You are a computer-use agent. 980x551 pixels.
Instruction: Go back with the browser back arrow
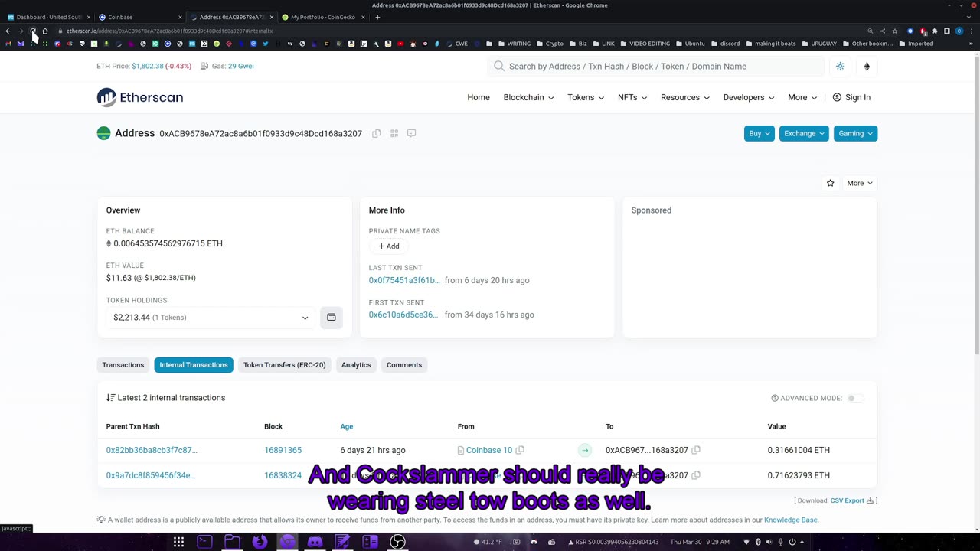click(8, 31)
